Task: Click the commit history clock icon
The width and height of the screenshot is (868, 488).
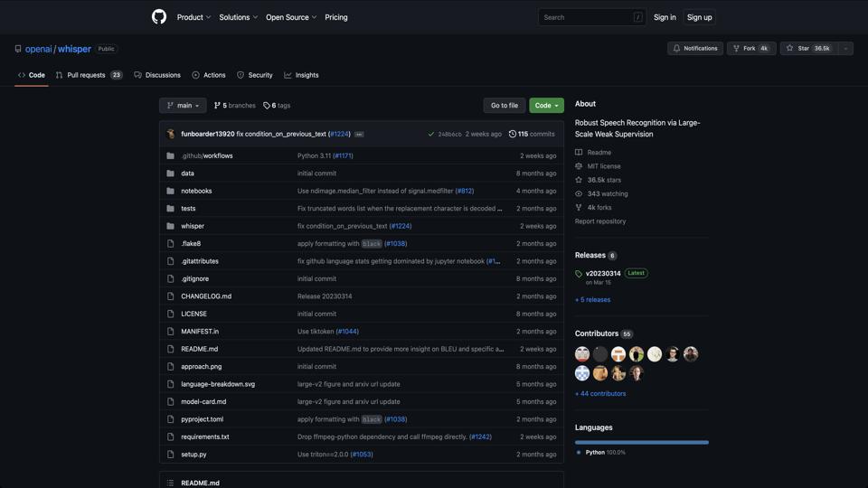Action: pyautogui.click(x=513, y=134)
